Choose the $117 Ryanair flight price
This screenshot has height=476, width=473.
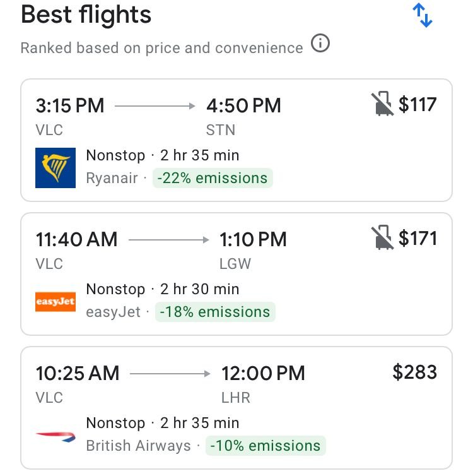point(418,104)
